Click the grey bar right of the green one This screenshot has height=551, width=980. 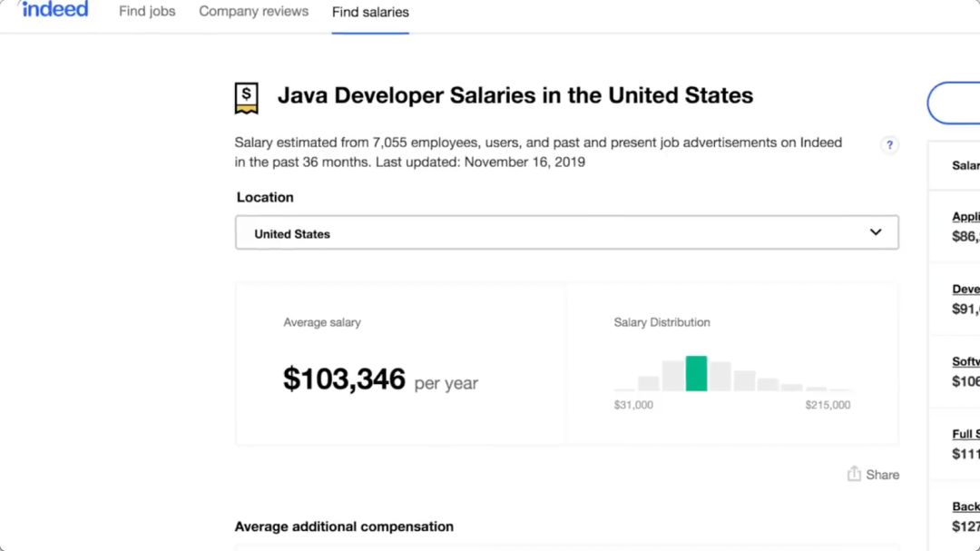click(x=720, y=377)
